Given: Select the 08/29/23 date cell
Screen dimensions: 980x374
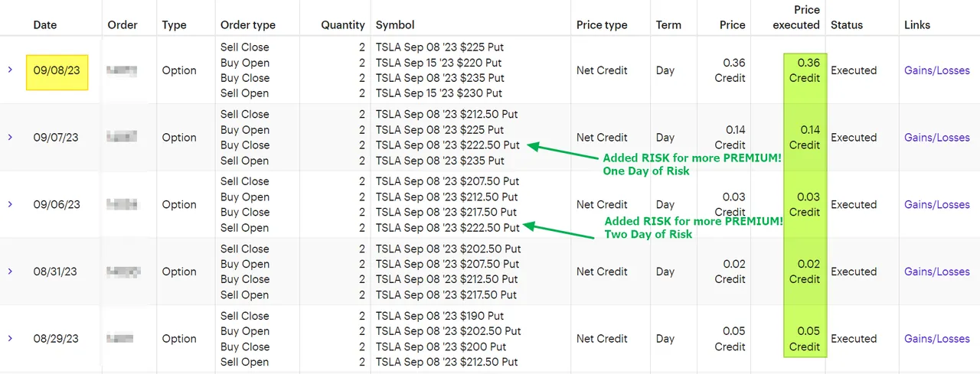Looking at the screenshot, I should [57, 339].
